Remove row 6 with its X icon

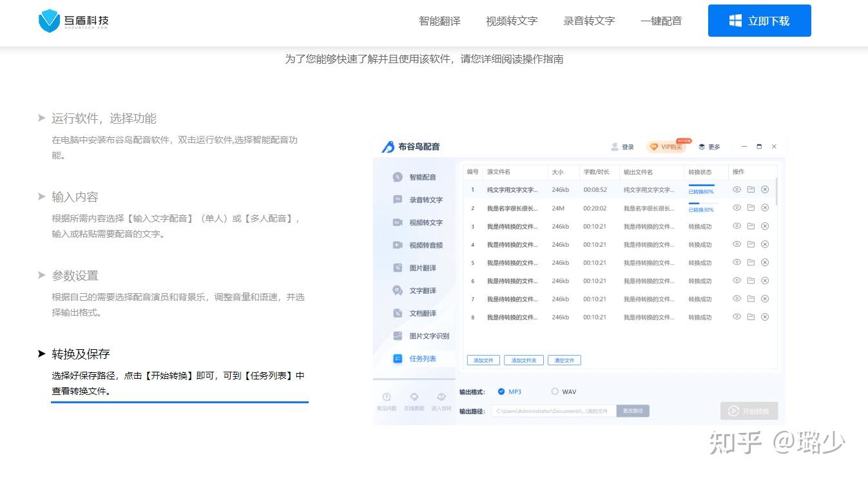(x=765, y=280)
